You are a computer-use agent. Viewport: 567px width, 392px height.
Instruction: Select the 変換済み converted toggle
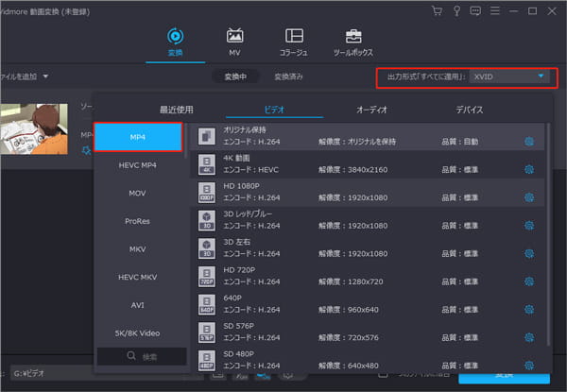289,76
